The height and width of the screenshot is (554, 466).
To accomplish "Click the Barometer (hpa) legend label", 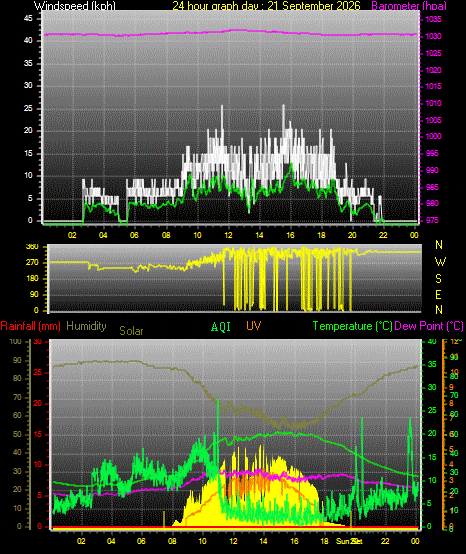I will [x=409, y=6].
